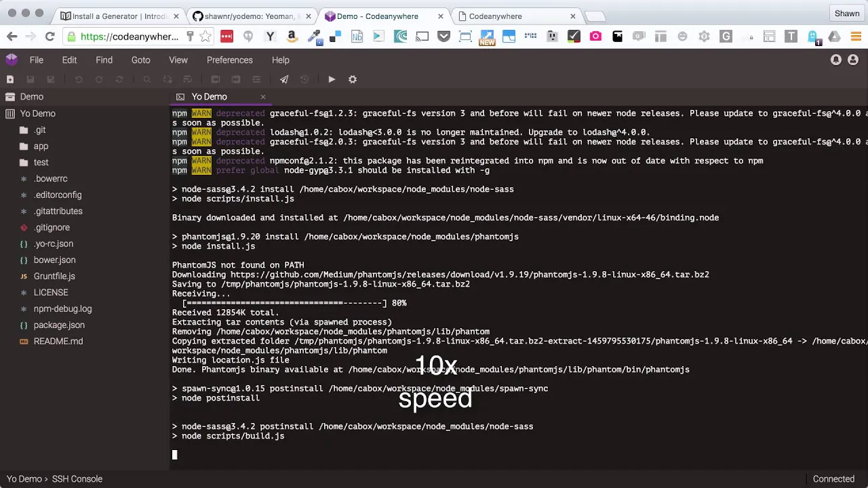Click the Pocket extension icon

(x=443, y=37)
